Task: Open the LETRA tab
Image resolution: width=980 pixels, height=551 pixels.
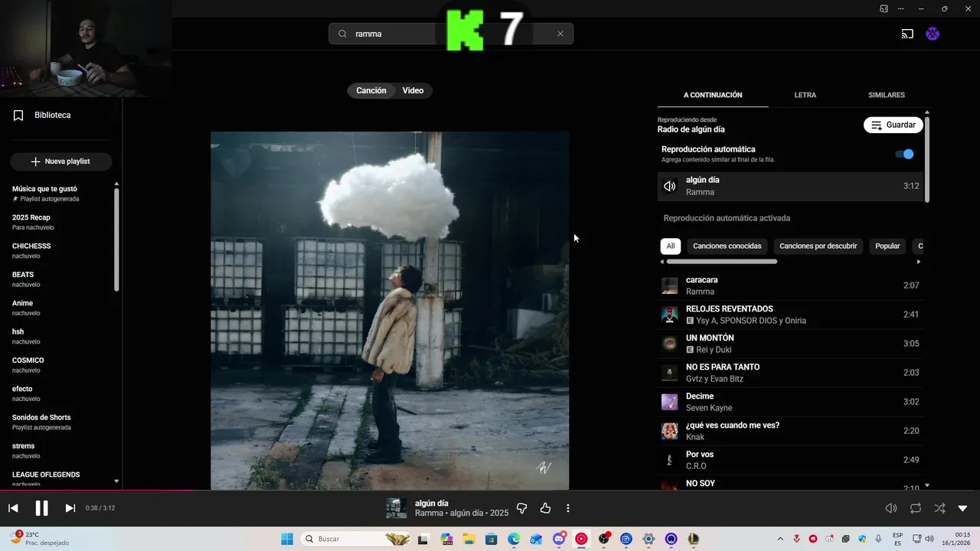Action: click(x=805, y=95)
